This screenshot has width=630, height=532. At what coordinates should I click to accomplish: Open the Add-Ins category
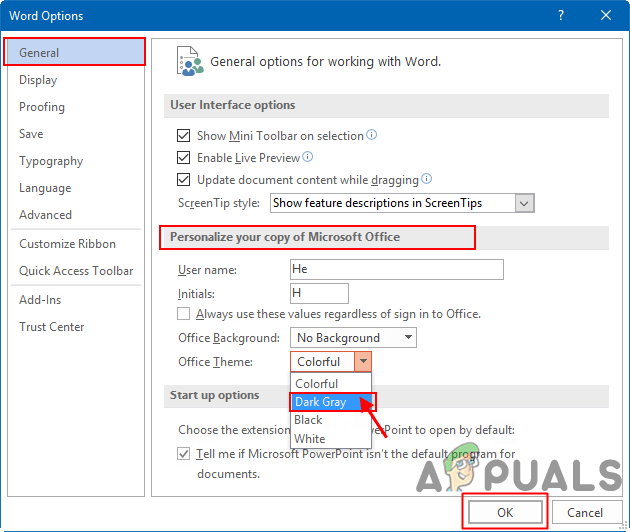[75, 299]
